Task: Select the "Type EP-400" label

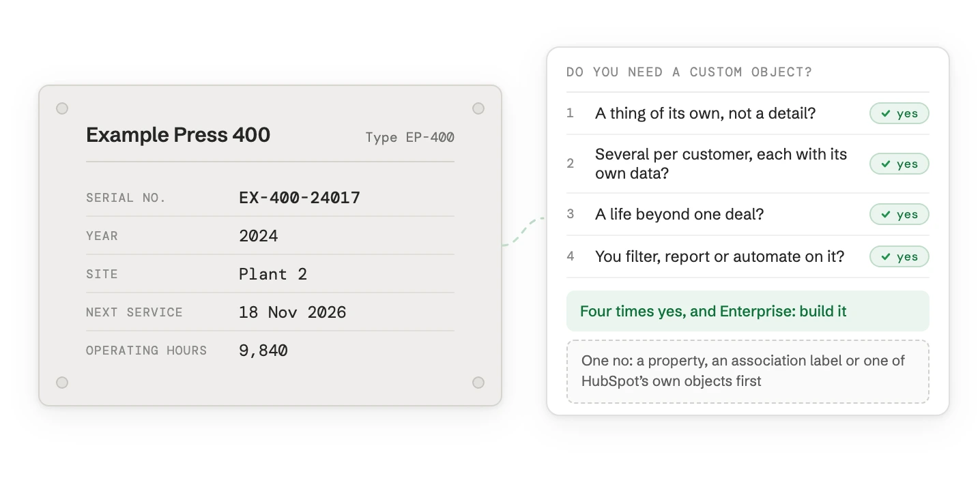Action: [409, 137]
